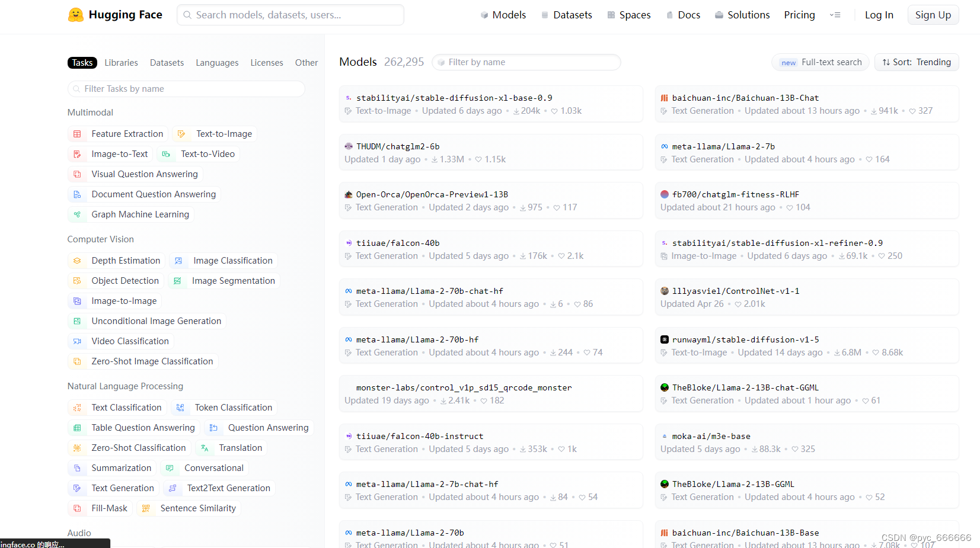The width and height of the screenshot is (980, 548).
Task: Click the Graph Machine Learning icon
Action: click(77, 214)
